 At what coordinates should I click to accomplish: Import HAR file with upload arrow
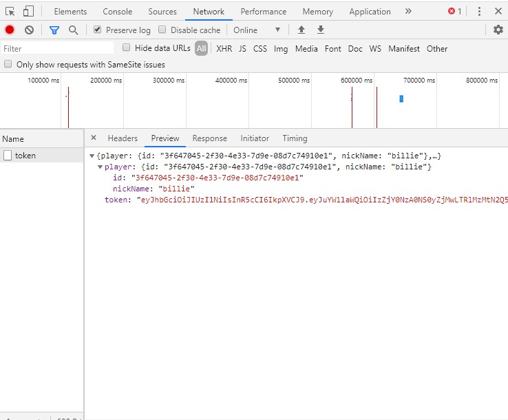(x=301, y=30)
